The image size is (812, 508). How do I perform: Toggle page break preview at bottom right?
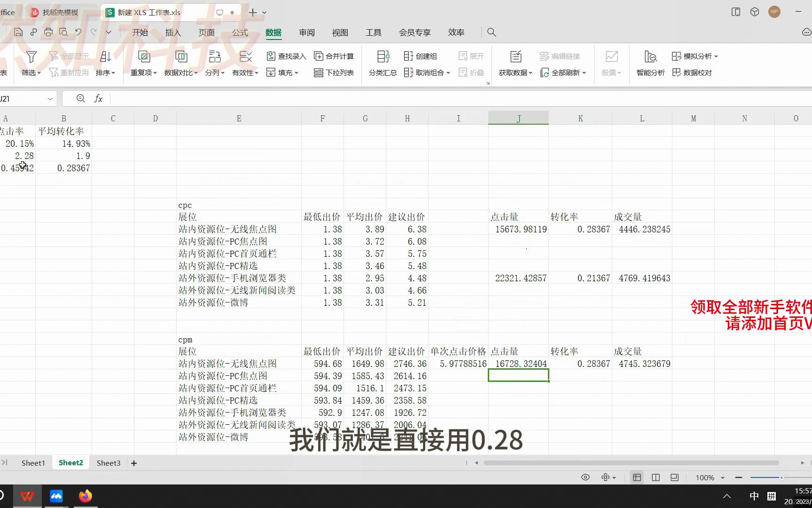[x=674, y=477]
